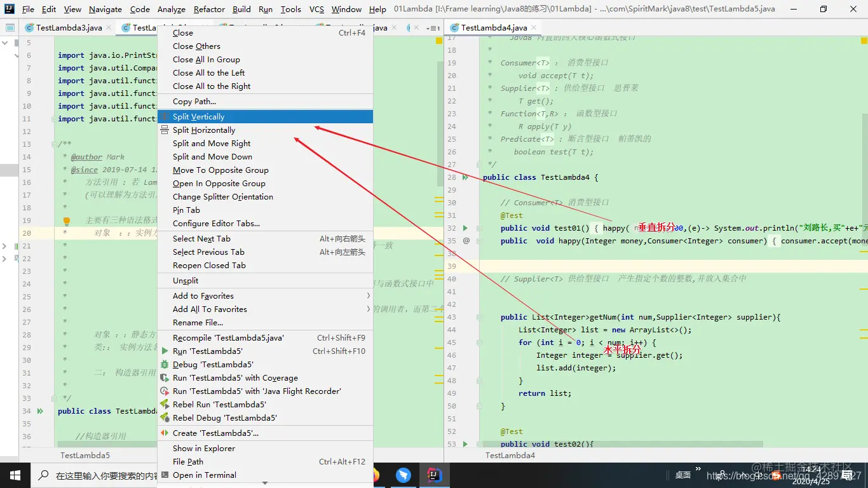Viewport: 868px width, 488px height.
Task: Click the Sogou input method tray icon
Action: pos(776,475)
